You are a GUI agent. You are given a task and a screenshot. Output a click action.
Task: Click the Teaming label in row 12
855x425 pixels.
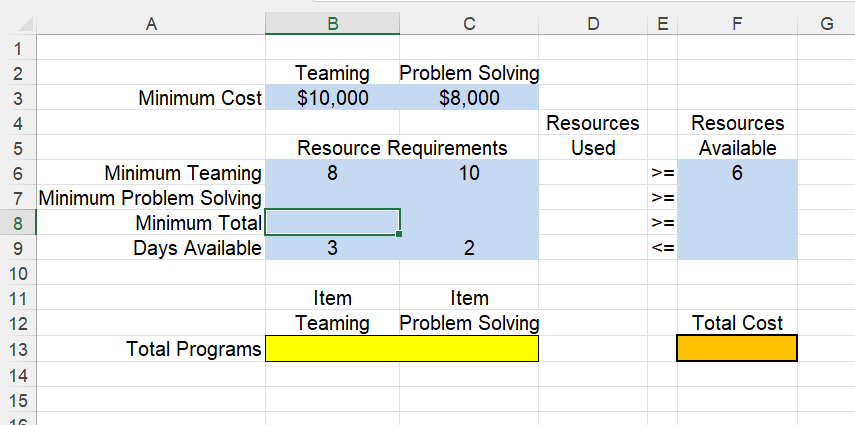333,324
